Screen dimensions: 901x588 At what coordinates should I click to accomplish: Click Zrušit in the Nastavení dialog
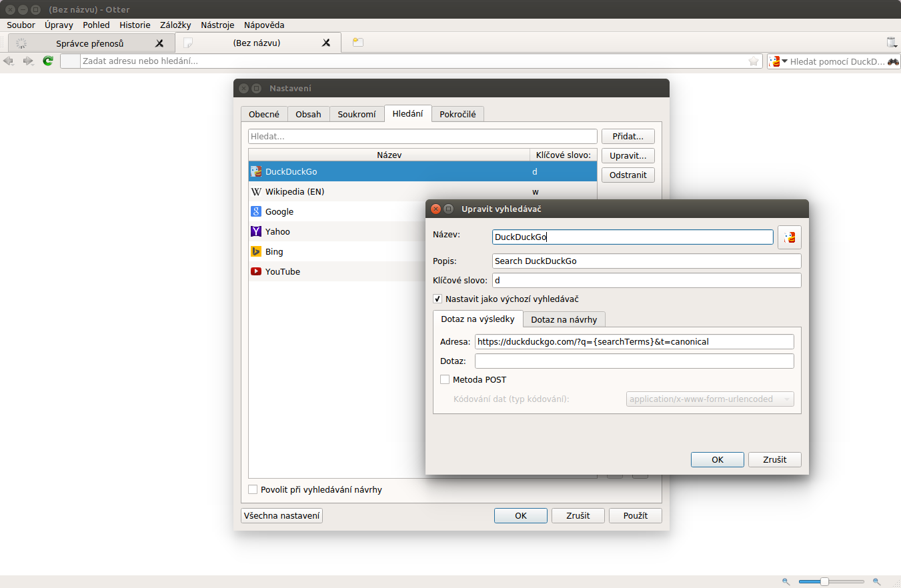coord(578,515)
